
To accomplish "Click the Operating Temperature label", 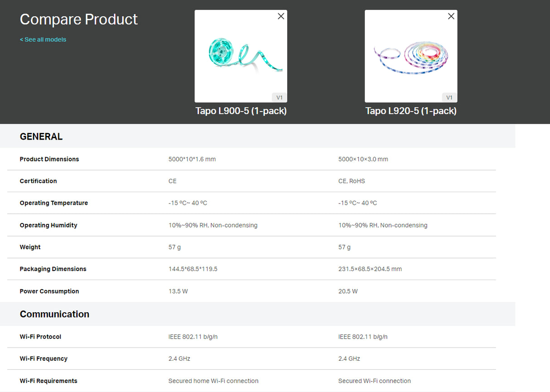I will coord(53,203).
